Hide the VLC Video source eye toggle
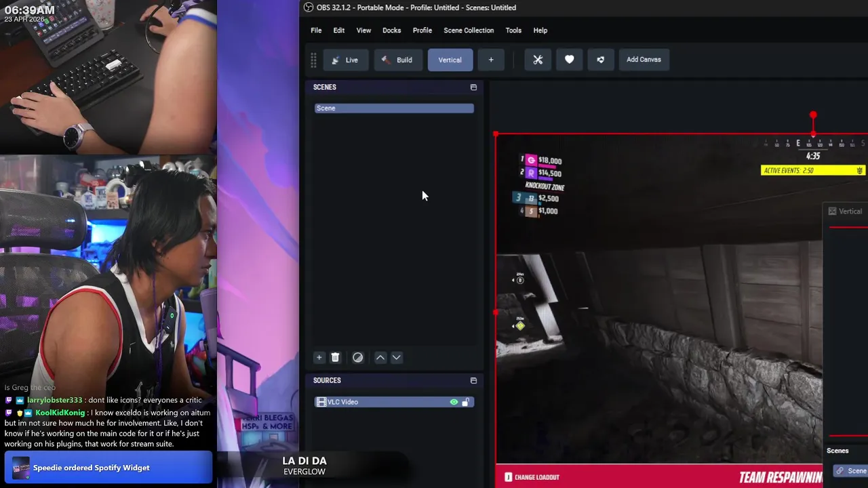Viewport: 868px width, 488px height. coord(454,402)
